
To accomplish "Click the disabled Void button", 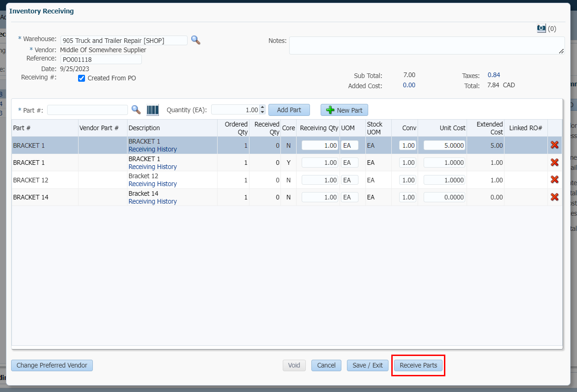I will [294, 365].
